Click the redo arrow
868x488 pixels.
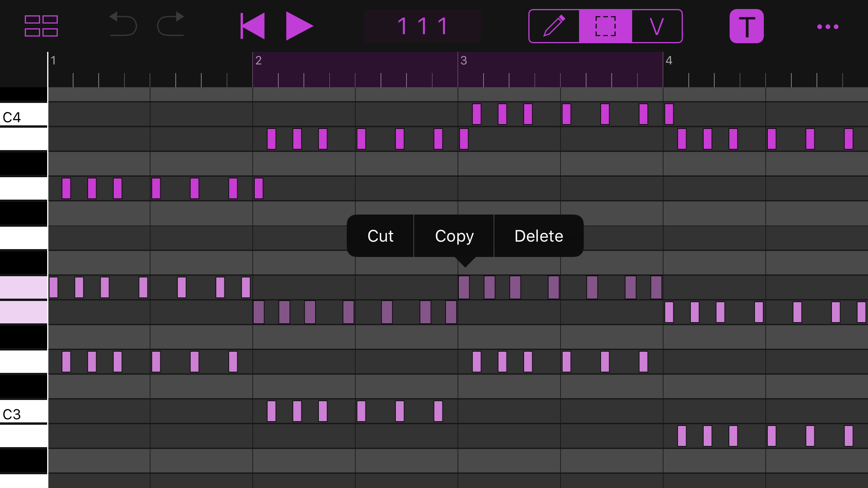click(x=171, y=24)
